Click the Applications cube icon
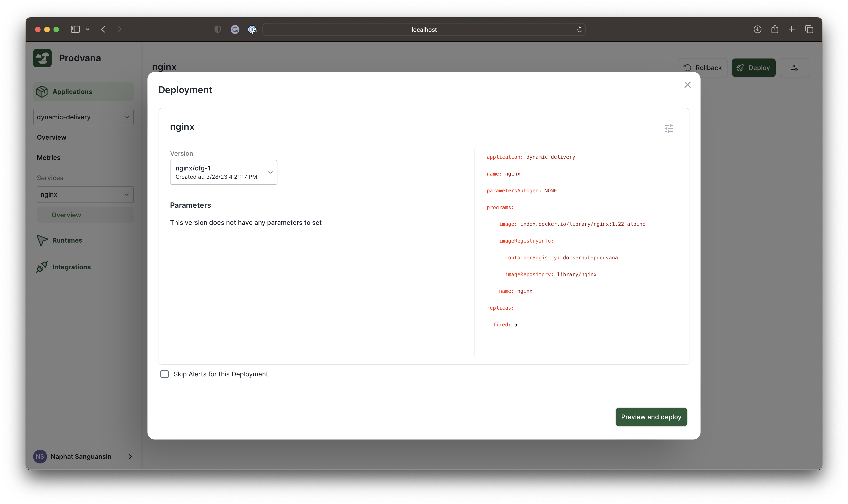848x504 pixels. click(x=42, y=92)
